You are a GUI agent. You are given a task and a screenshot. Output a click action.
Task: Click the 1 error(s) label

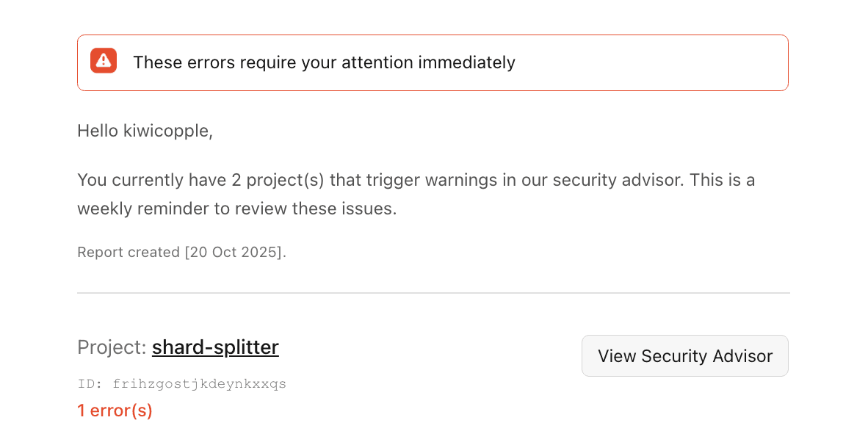pos(115,410)
